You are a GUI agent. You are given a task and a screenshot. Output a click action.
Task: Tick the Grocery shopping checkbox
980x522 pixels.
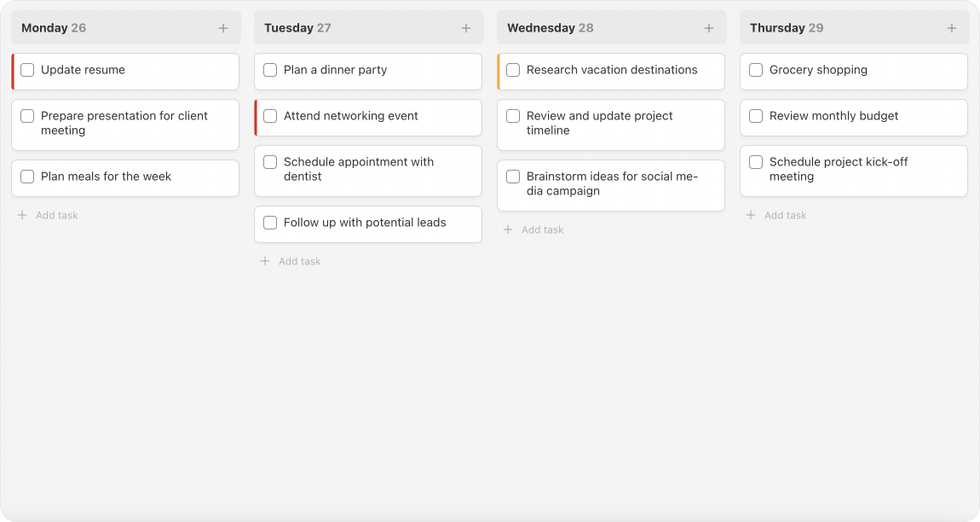point(756,70)
